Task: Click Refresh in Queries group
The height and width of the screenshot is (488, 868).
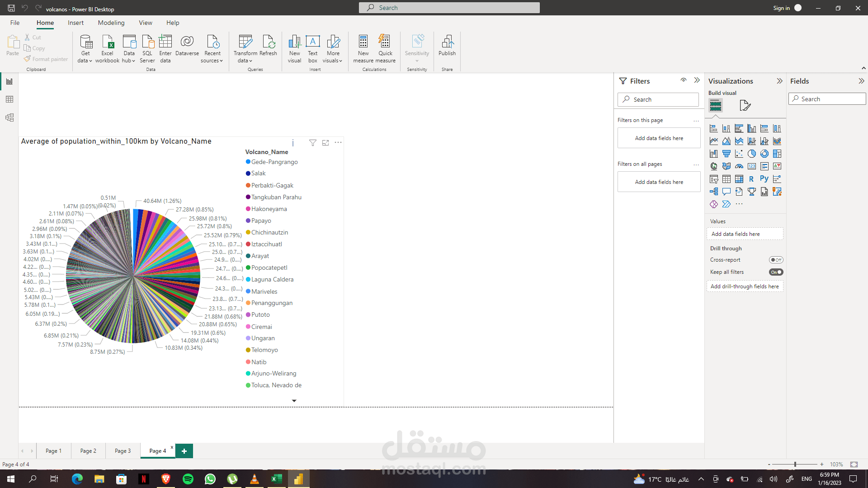Action: coord(269,46)
